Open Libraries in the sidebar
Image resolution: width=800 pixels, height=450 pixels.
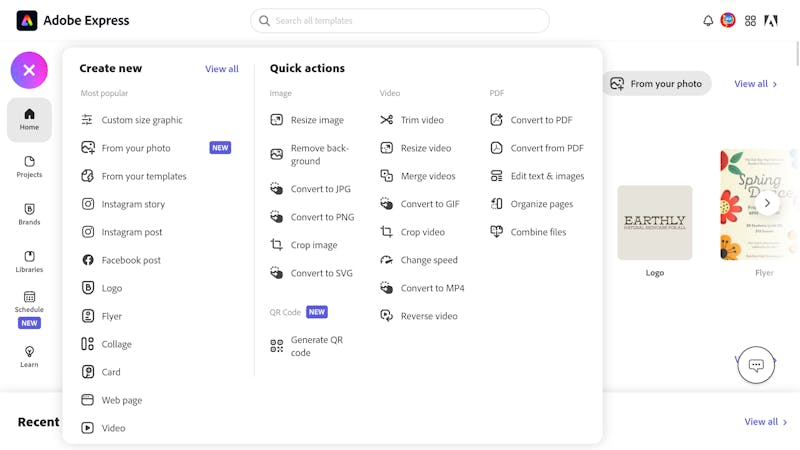pos(29,262)
